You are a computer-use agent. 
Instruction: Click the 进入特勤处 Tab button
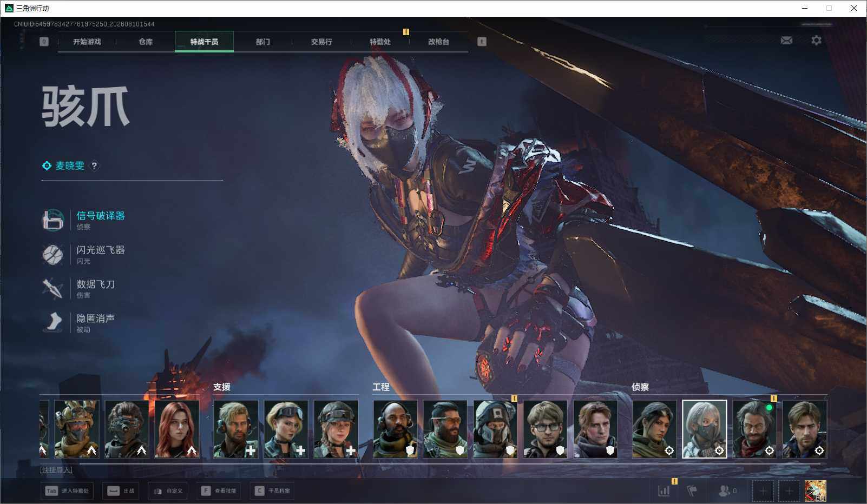67,491
